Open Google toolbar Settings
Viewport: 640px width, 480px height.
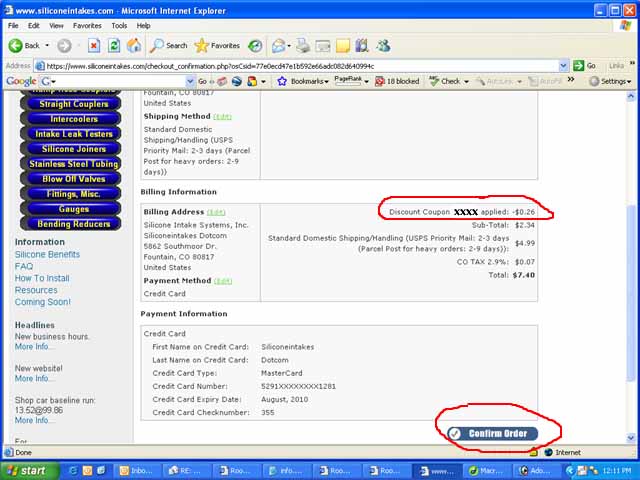608,81
